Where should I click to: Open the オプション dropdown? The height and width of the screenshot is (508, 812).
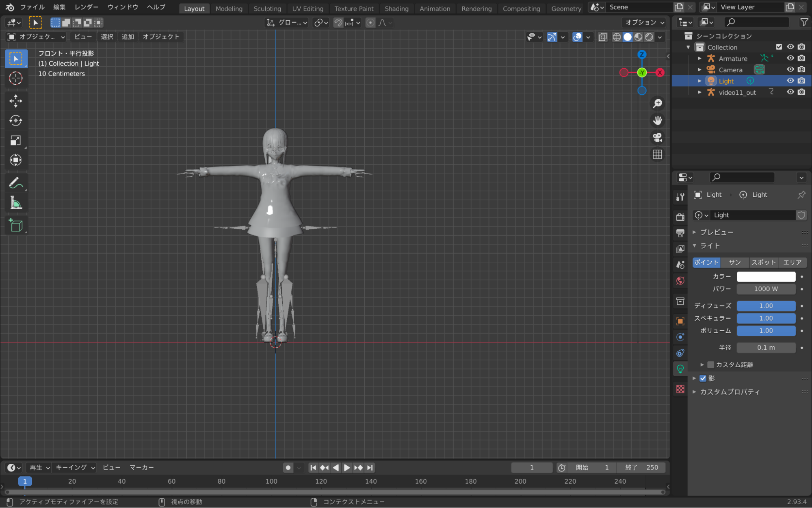644,23
